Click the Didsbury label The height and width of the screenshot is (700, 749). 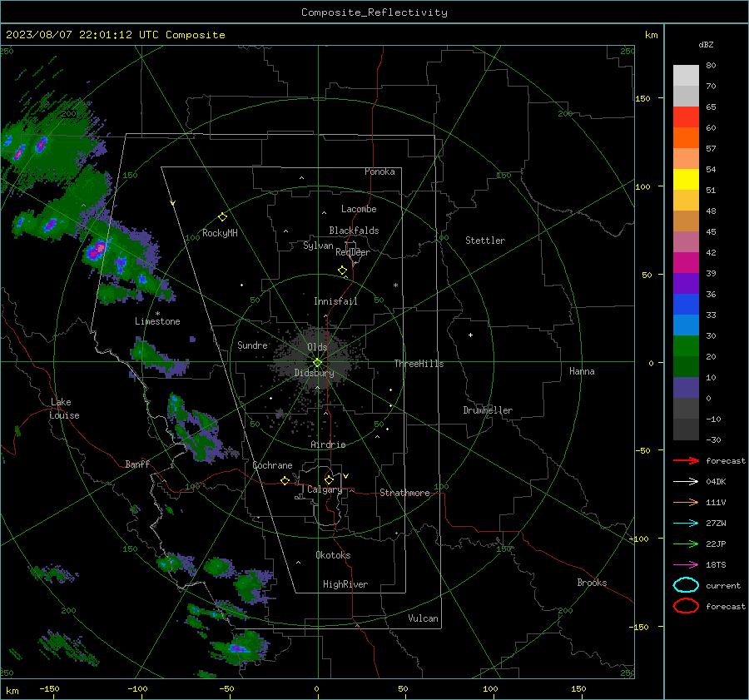point(314,373)
